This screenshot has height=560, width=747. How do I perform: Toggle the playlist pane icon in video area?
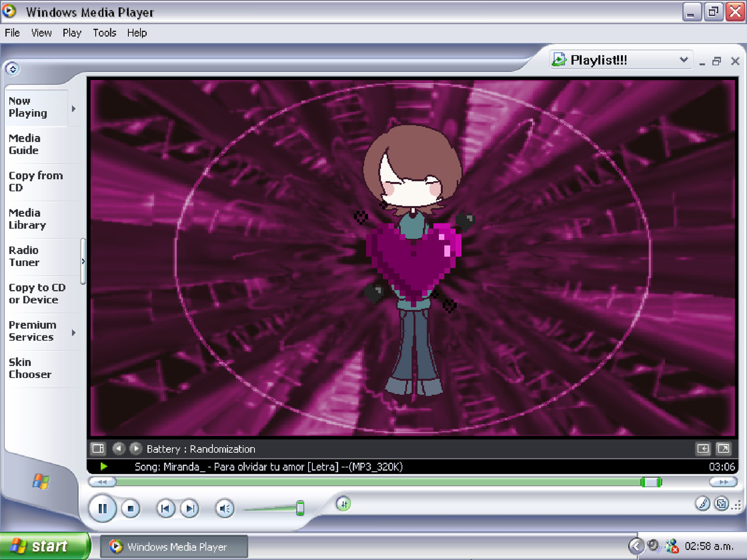tap(703, 449)
